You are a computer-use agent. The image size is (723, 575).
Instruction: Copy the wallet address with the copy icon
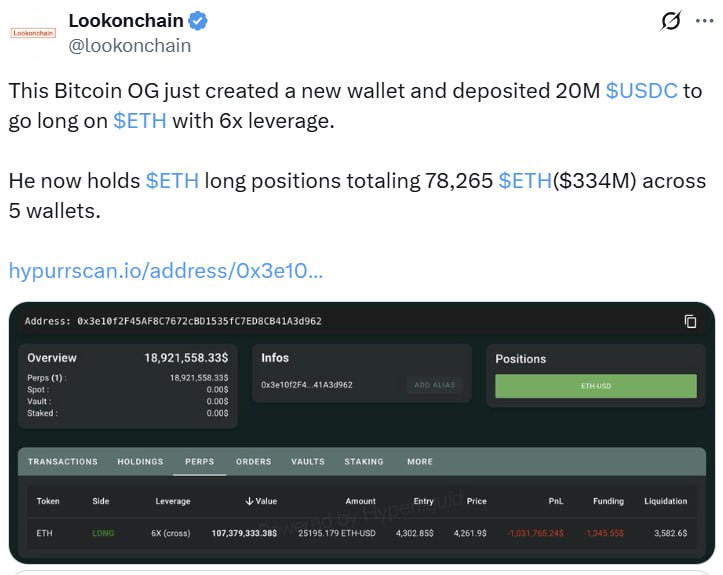[x=690, y=321]
